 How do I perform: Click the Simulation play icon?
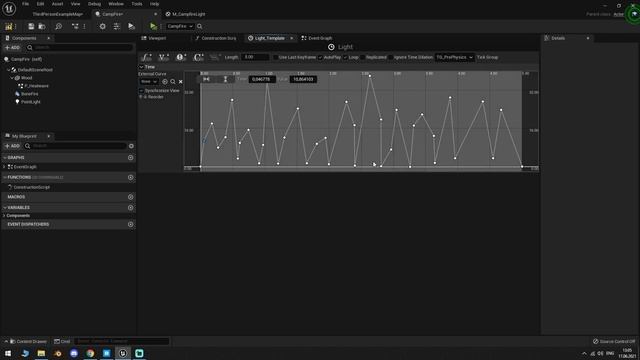[x=131, y=26]
